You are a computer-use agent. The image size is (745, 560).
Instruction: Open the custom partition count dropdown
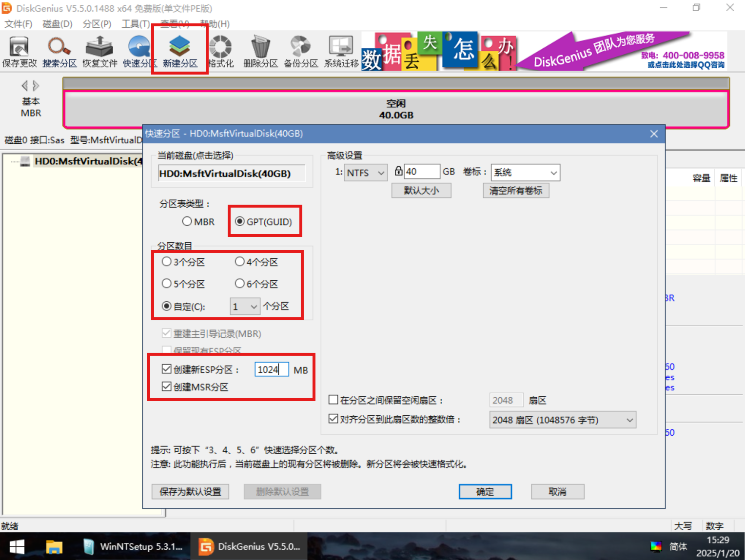pos(245,307)
